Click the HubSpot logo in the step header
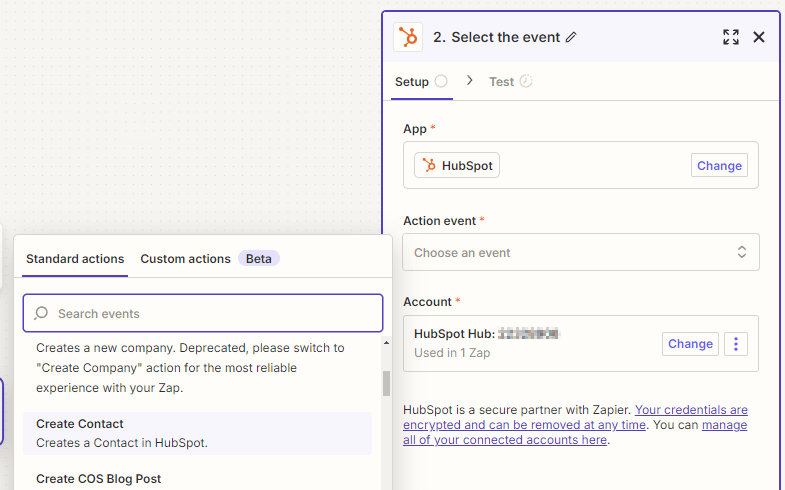This screenshot has height=490, width=785. [x=408, y=37]
